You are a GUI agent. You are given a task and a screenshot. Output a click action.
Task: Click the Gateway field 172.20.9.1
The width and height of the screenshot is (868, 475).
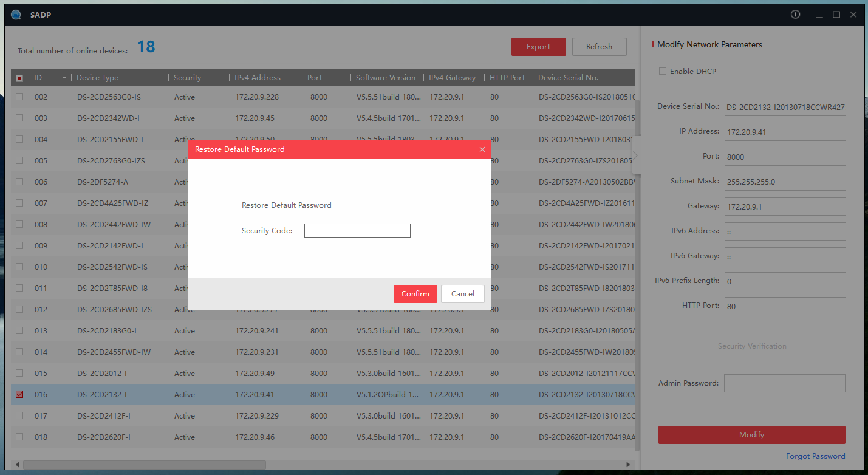785,206
